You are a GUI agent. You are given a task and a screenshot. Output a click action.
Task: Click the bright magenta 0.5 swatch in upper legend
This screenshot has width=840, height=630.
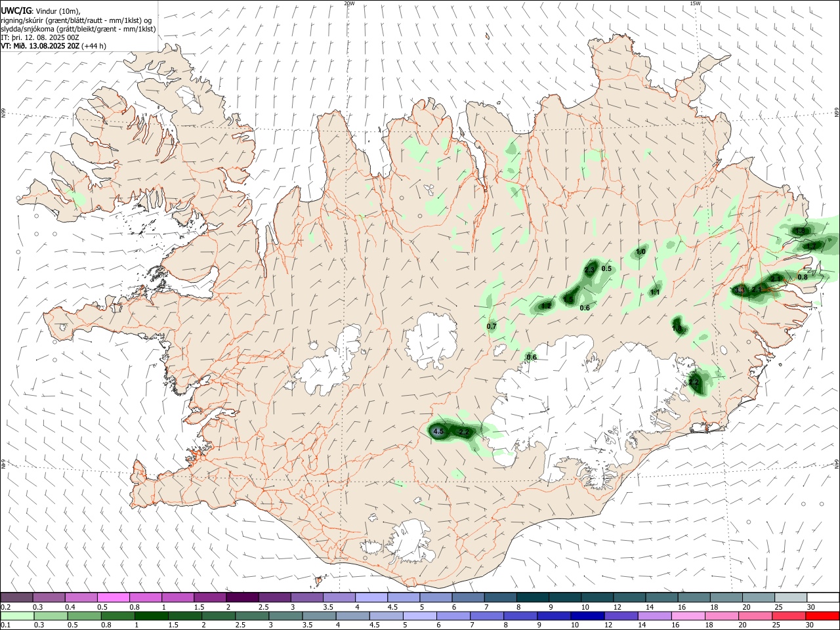113,597
